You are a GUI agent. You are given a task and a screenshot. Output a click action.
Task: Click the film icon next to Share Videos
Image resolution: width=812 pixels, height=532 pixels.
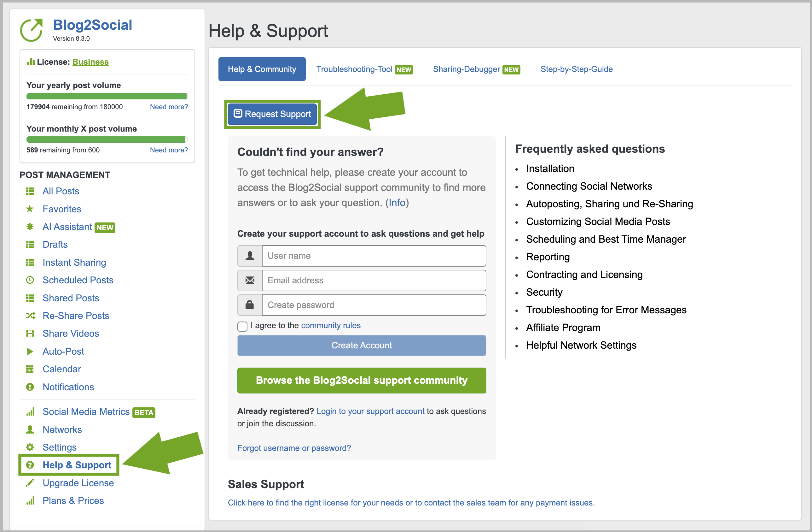pyautogui.click(x=30, y=333)
